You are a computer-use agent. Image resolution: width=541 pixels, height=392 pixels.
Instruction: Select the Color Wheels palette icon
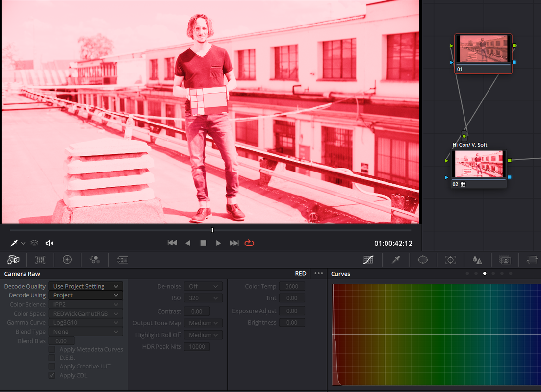(67, 260)
